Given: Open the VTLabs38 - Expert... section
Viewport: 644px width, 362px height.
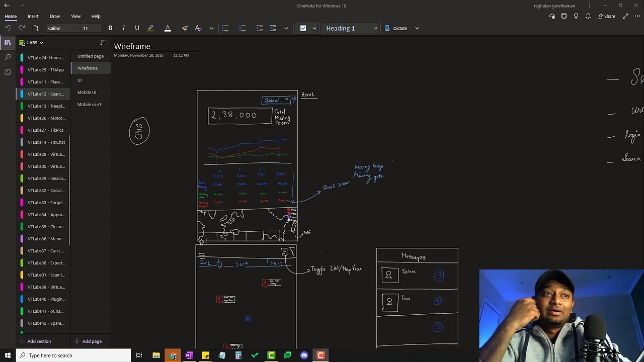Looking at the screenshot, I should point(44,263).
